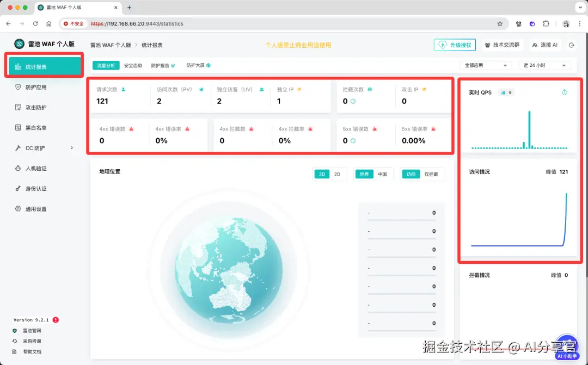This screenshot has width=588, height=365.
Task: Click the 4xx 拦截率 warning icon
Action: [310, 129]
